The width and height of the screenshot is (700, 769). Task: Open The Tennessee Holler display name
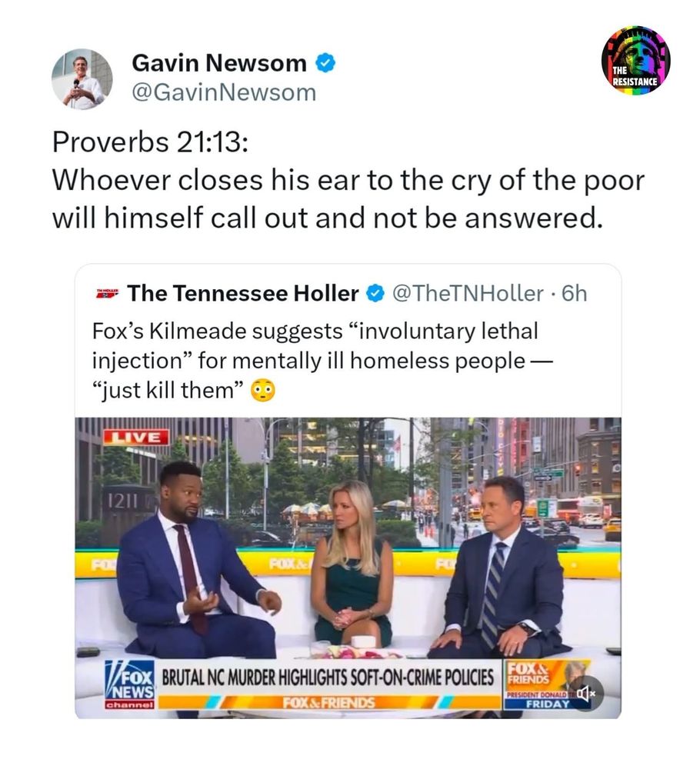pos(243,293)
